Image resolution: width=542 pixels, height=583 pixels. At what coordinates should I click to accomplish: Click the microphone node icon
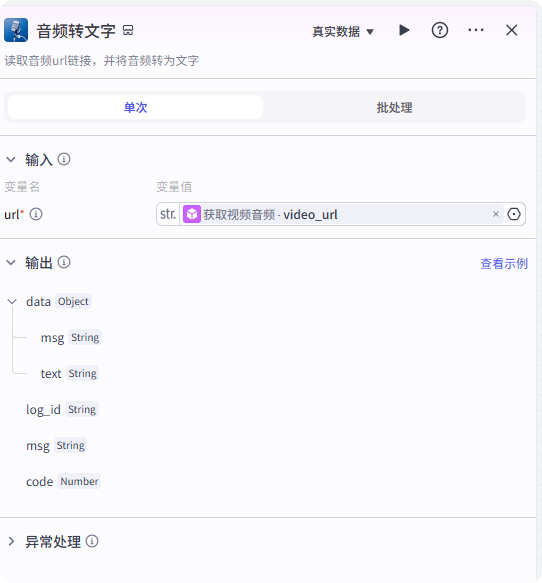[x=16, y=30]
